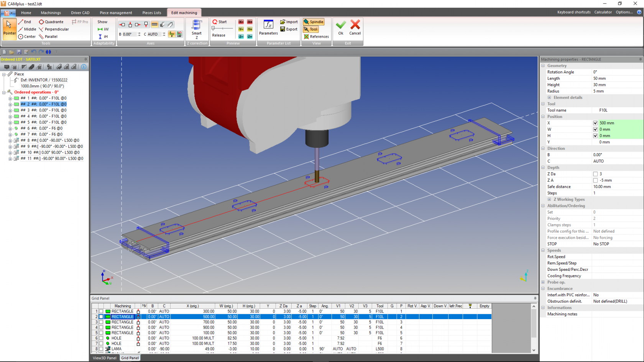Expand the Element details section
This screenshot has height=362, width=644.
coord(550,97)
